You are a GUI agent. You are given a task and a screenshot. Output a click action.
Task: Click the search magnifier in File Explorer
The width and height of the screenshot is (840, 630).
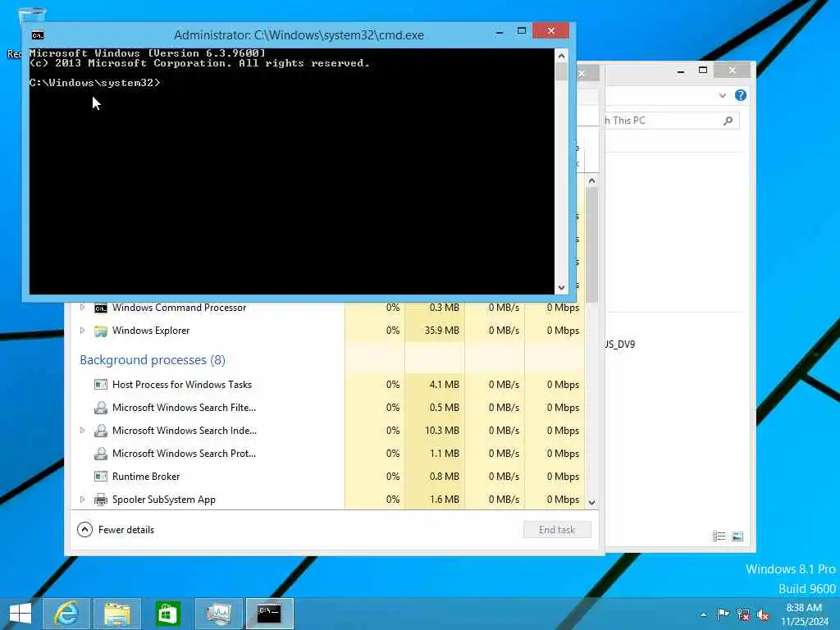click(x=728, y=121)
